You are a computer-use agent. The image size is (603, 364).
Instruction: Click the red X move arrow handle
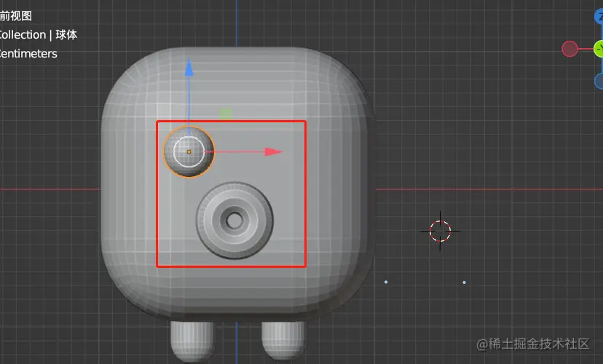273,152
